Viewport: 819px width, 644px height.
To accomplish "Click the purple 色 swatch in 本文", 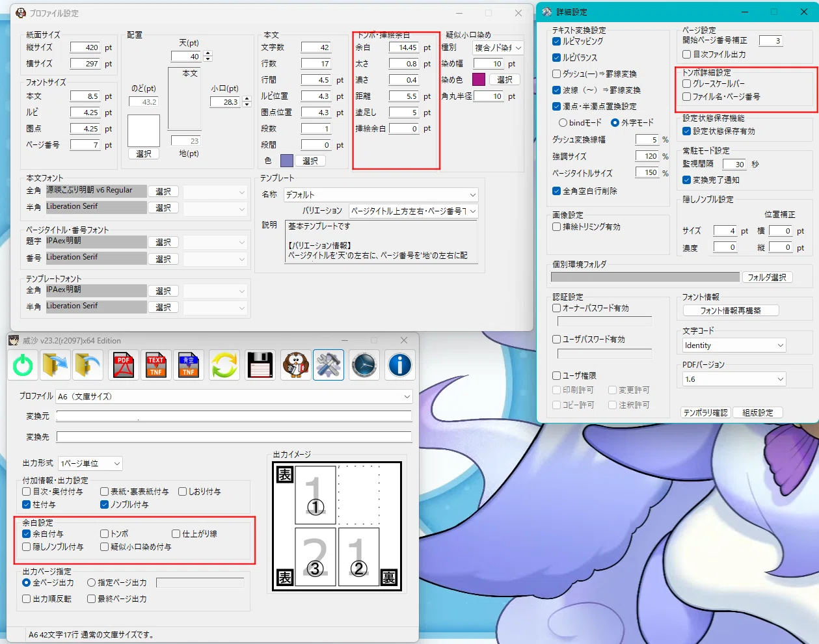I will pyautogui.click(x=287, y=161).
